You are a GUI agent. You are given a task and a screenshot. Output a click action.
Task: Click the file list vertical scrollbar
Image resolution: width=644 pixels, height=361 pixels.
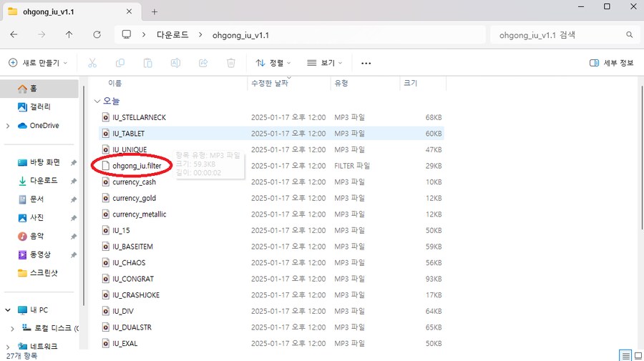(642, 158)
